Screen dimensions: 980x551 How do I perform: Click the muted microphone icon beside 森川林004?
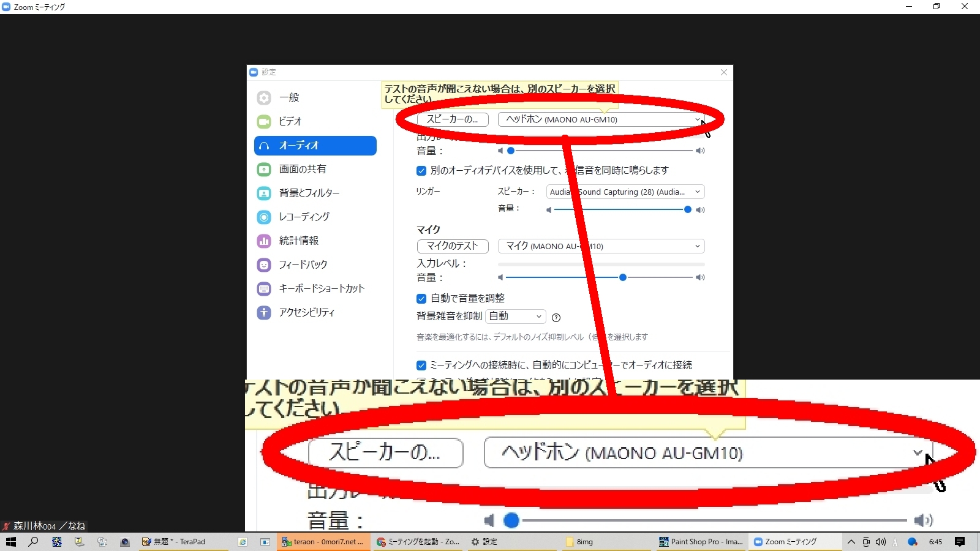[x=6, y=527]
